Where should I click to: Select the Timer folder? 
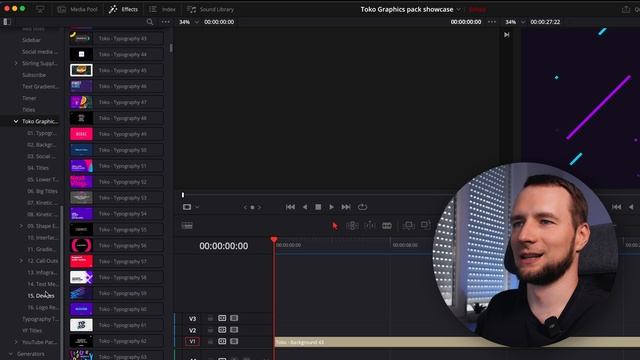(x=29, y=98)
